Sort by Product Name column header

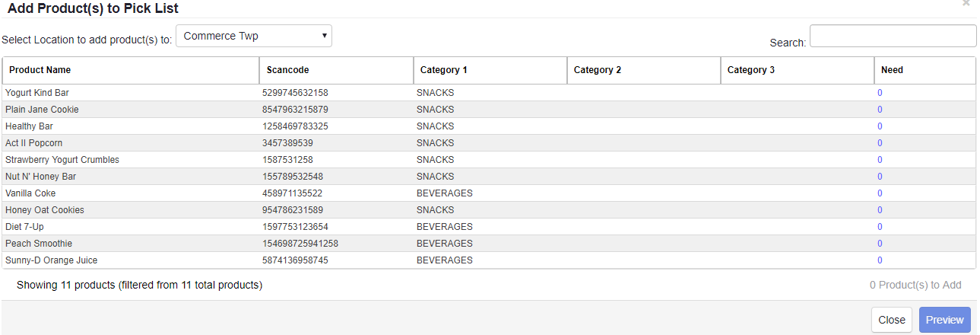pyautogui.click(x=40, y=70)
